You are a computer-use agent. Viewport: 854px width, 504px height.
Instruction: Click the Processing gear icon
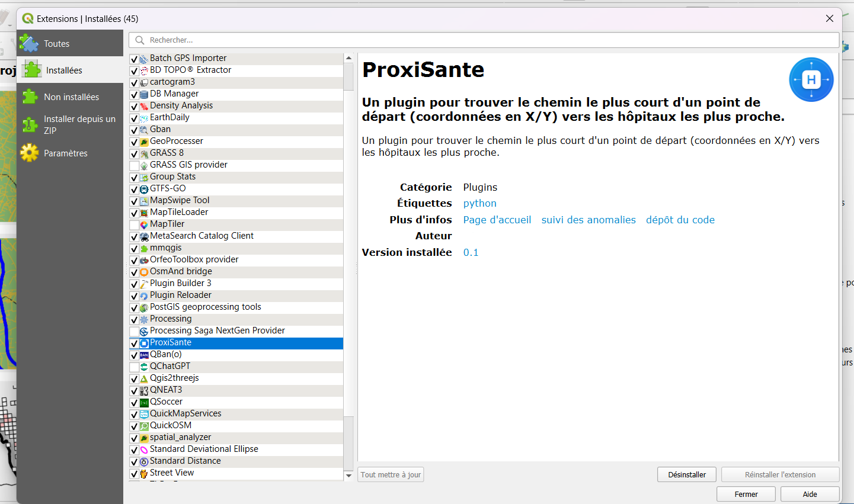coord(143,319)
